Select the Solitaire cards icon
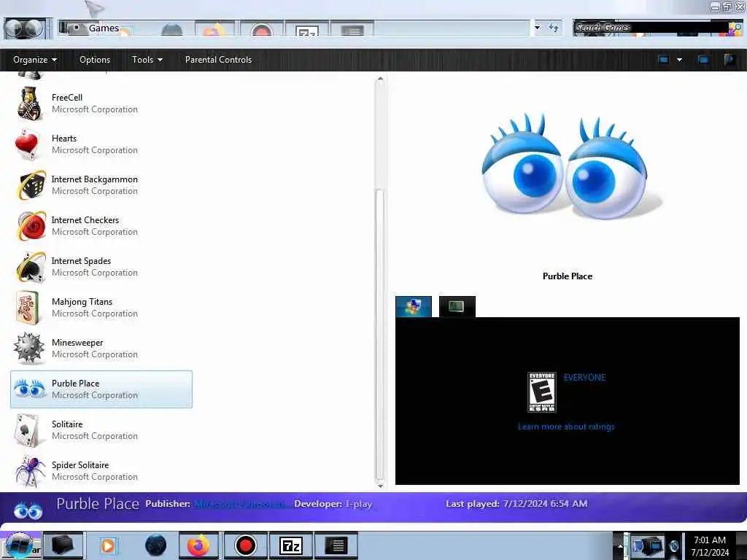Screen dimensions: 747x560 (x=28, y=430)
